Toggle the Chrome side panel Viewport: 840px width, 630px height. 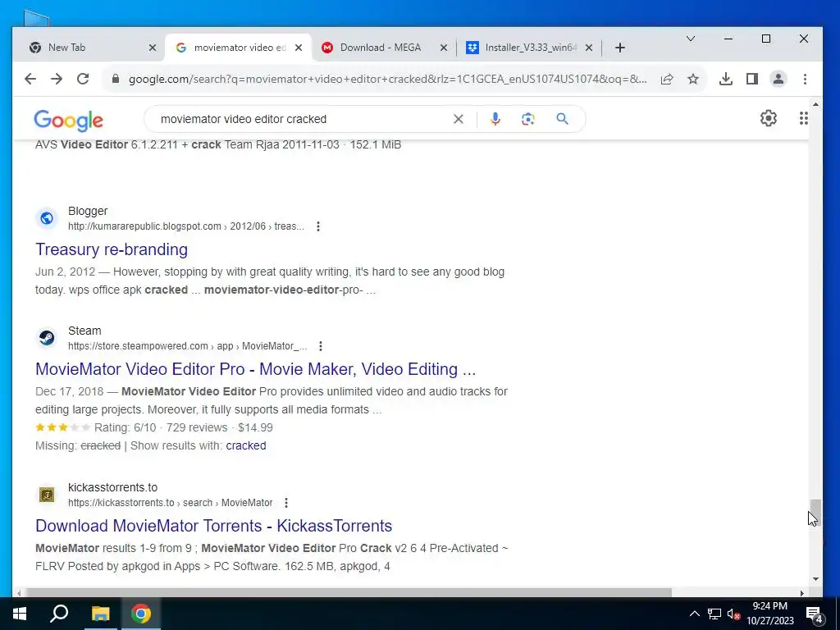coord(752,80)
